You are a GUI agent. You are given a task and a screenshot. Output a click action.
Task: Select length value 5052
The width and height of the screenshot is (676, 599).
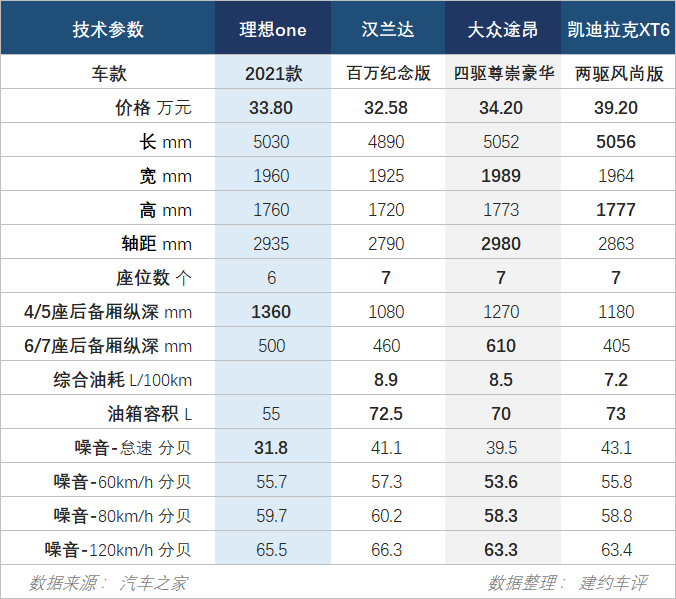point(501,141)
